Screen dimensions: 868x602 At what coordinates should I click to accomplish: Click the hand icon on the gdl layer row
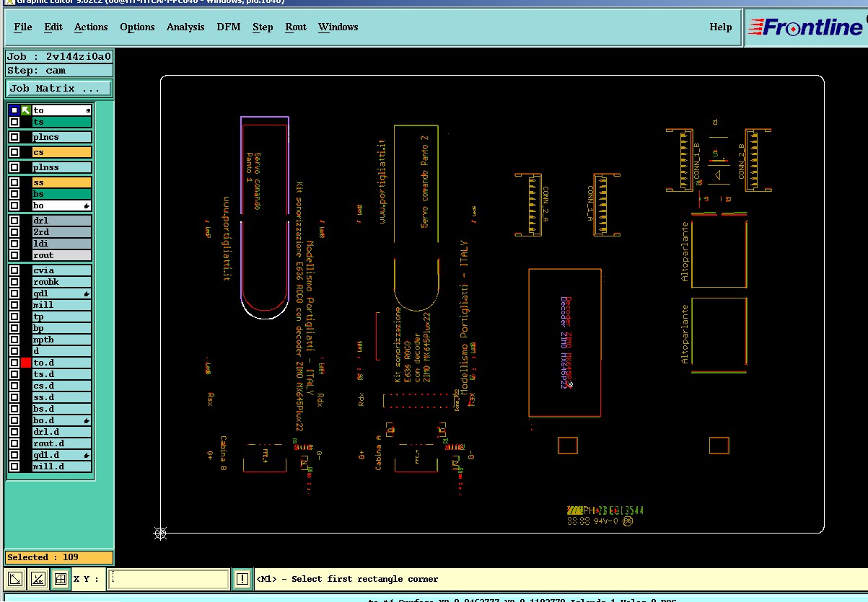pyautogui.click(x=87, y=293)
